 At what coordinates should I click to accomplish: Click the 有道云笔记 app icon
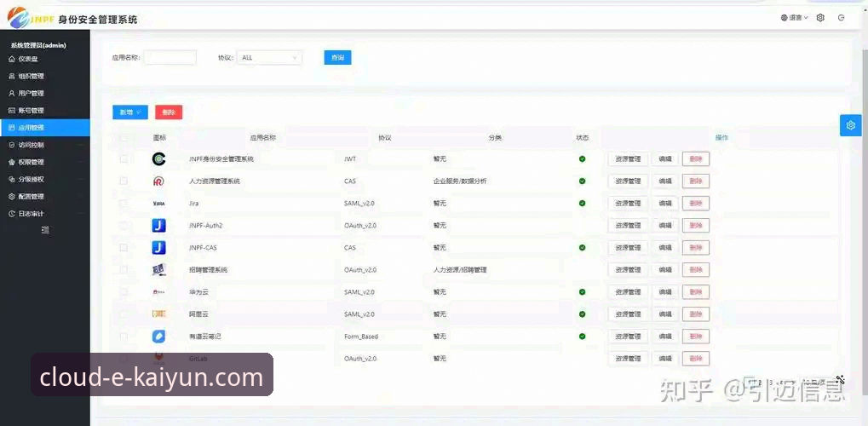159,337
